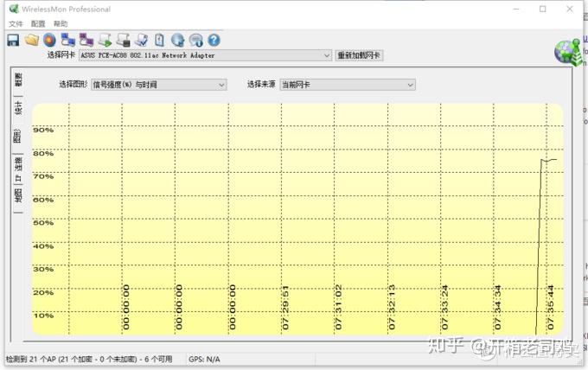Click the 90% axis label
588x370 pixels.
[x=43, y=130]
